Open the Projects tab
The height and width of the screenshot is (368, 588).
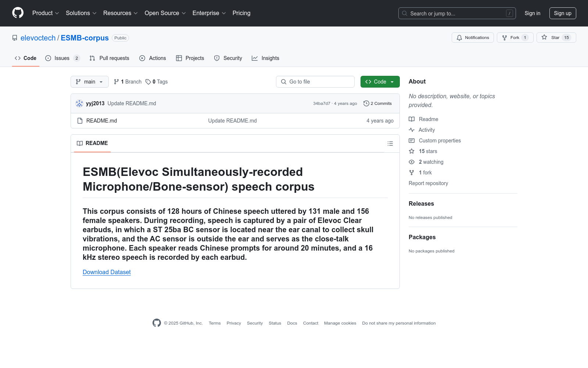tap(190, 58)
